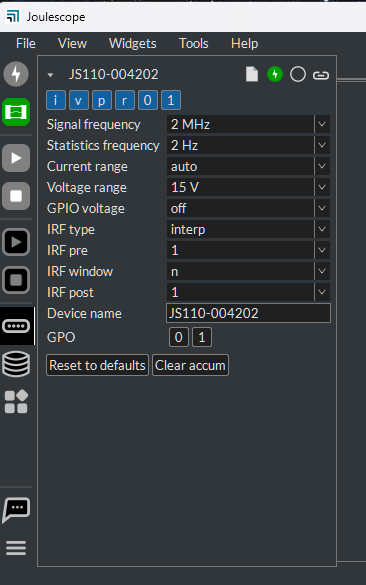
Task: Click the document file icon next to JS110-004202
Action: coord(252,74)
